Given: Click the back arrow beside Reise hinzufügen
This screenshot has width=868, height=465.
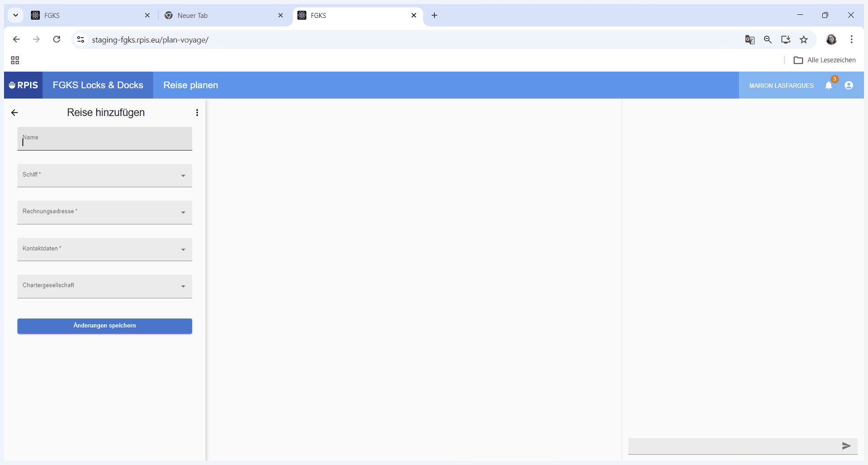Looking at the screenshot, I should 15,112.
